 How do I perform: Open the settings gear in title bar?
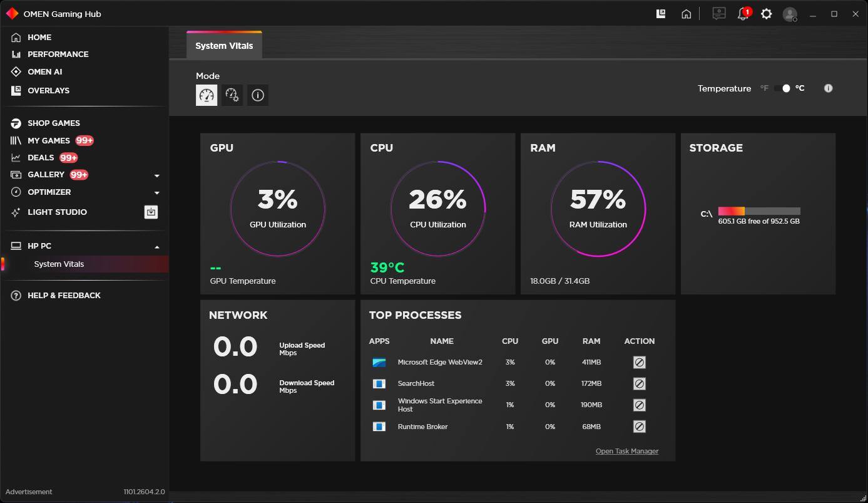click(767, 14)
